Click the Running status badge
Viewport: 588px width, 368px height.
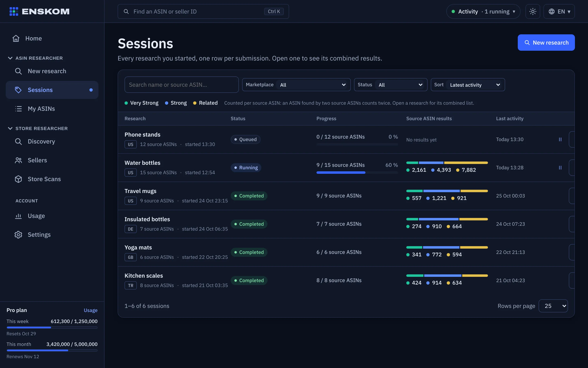(x=246, y=168)
